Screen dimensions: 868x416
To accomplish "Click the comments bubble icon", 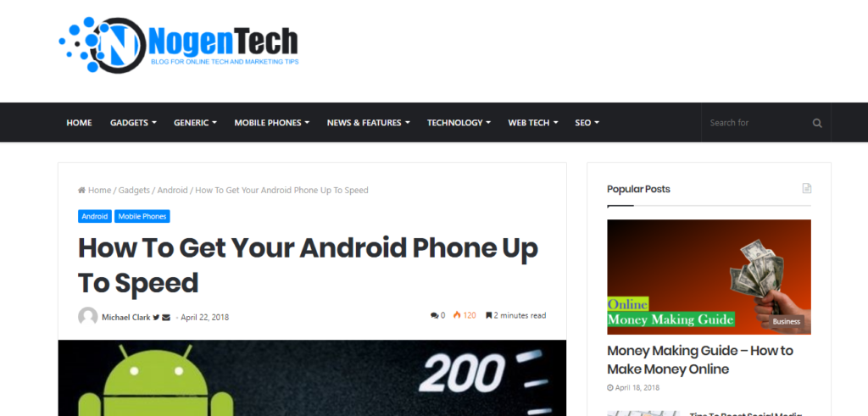I will coord(434,316).
